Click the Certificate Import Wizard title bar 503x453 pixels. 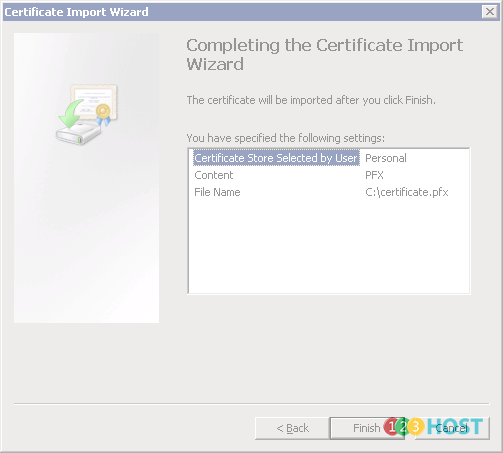[x=243, y=12]
